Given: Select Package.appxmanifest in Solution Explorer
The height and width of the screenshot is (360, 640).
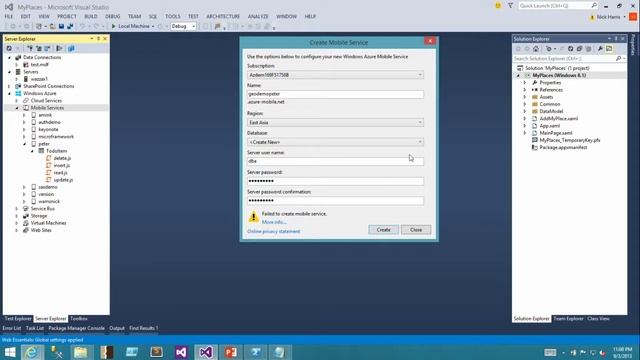Looking at the screenshot, I should tap(563, 147).
